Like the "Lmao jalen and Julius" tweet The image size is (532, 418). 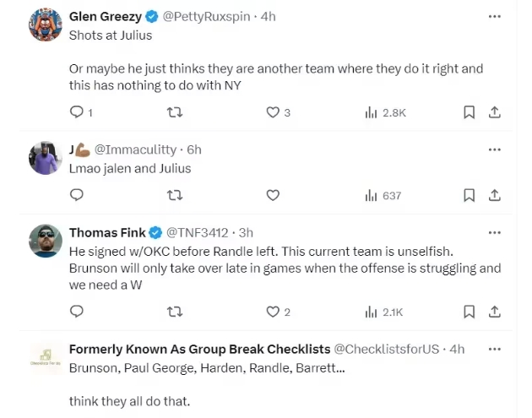[x=273, y=195]
